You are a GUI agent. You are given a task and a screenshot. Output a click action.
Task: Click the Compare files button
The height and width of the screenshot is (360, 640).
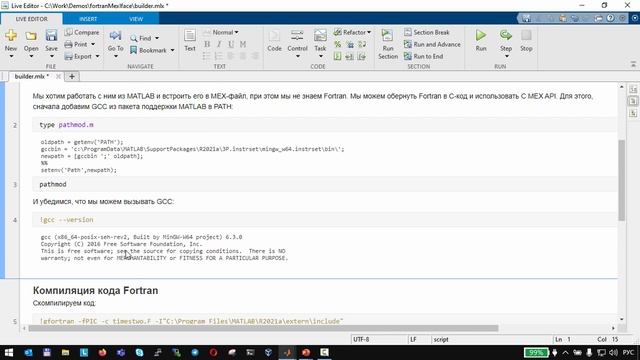pos(82,32)
